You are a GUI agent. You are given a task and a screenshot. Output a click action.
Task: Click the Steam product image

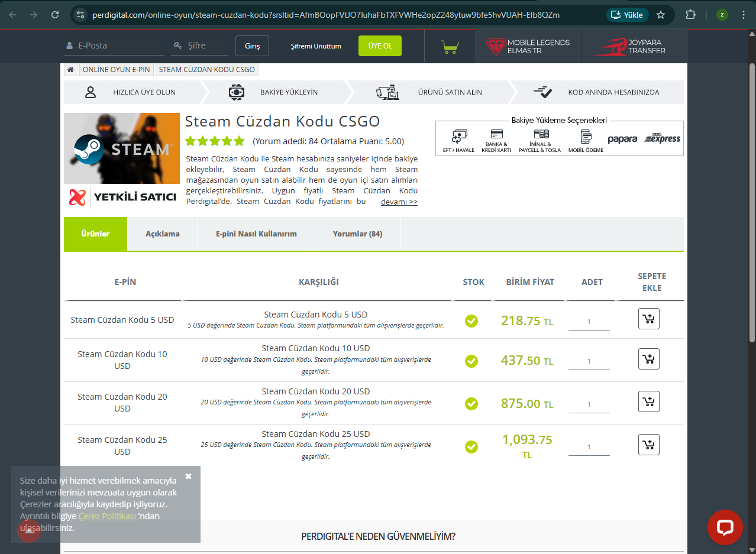(122, 148)
